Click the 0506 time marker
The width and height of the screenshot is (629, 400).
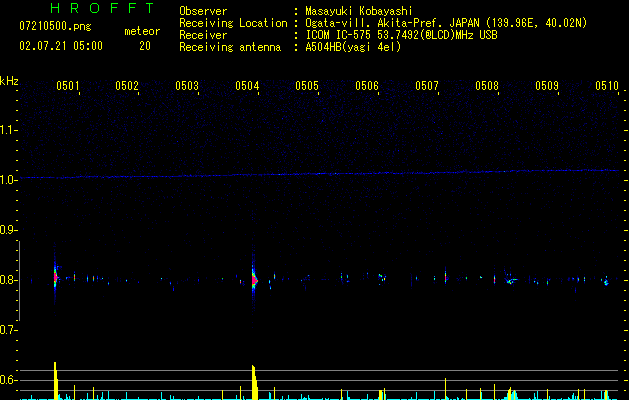click(367, 86)
